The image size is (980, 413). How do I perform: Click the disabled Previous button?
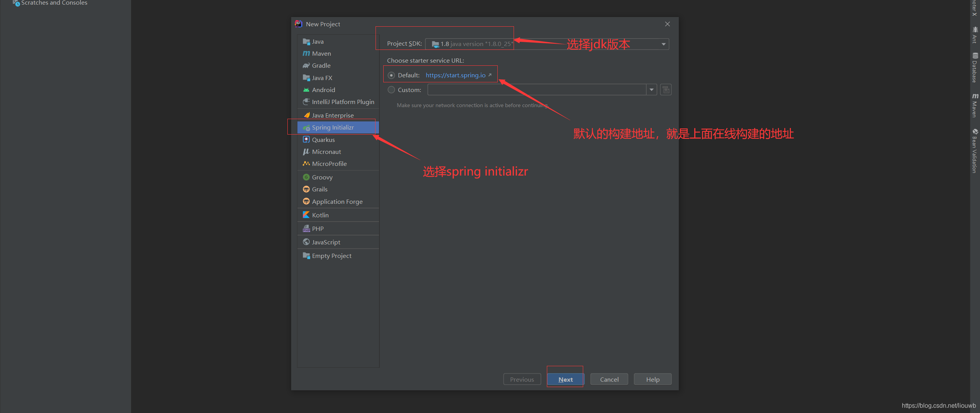(x=522, y=379)
